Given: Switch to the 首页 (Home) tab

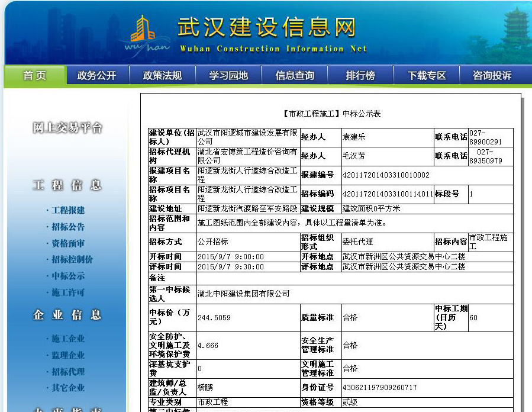Looking at the screenshot, I should [x=34, y=75].
